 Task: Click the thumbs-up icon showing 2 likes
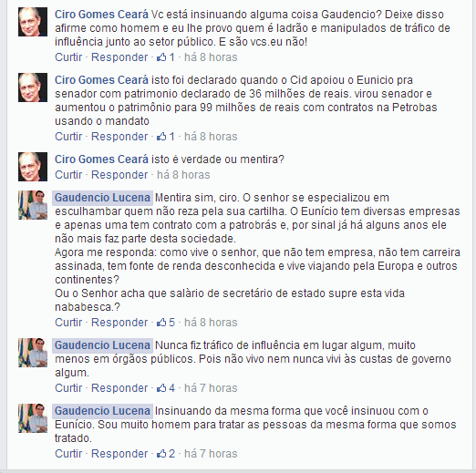point(161,454)
